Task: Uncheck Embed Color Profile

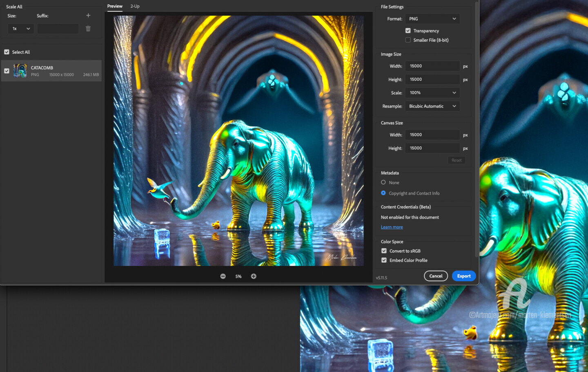Action: point(384,260)
